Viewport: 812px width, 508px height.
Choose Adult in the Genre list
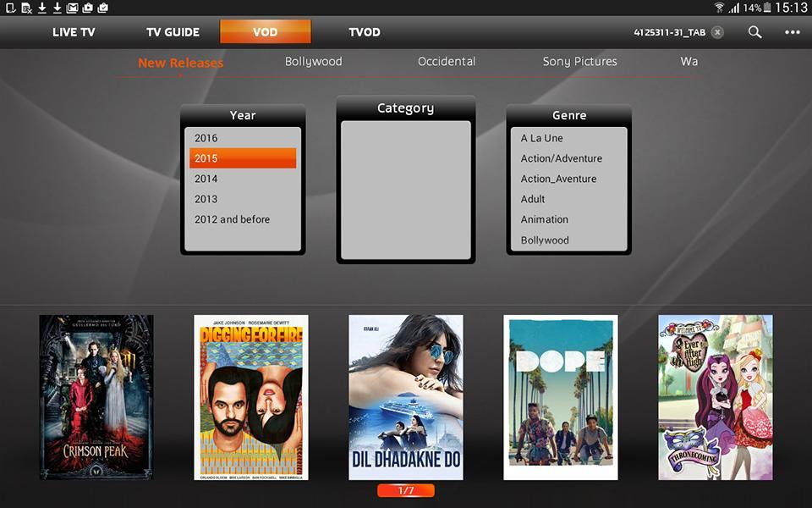click(567, 199)
